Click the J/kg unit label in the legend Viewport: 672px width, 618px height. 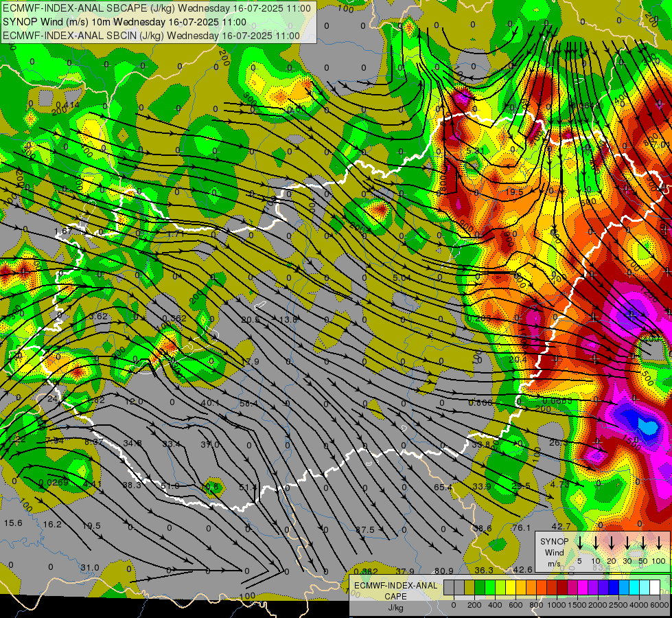[395, 607]
